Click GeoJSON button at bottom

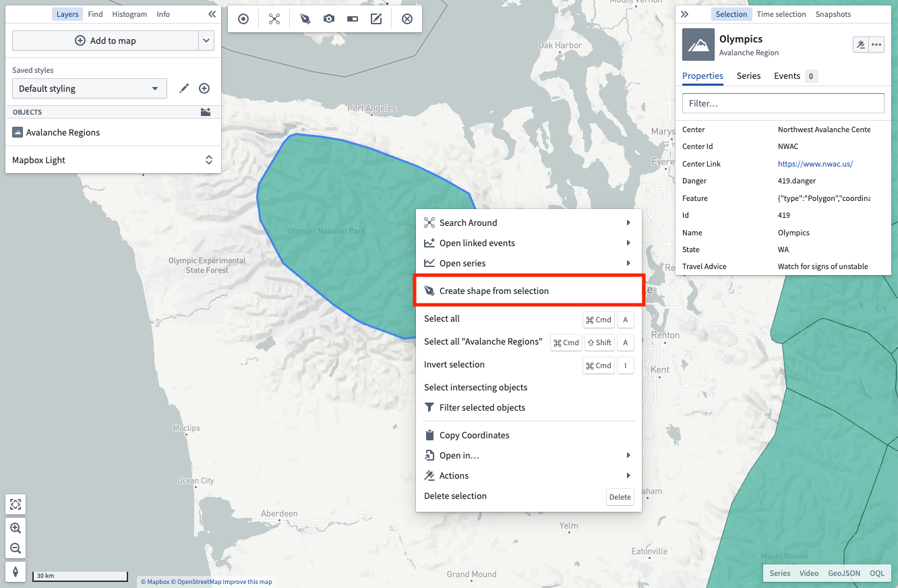[844, 573]
